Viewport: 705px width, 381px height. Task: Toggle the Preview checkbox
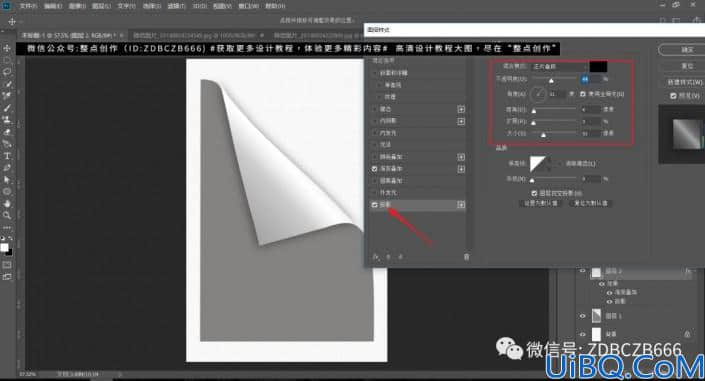coord(673,96)
